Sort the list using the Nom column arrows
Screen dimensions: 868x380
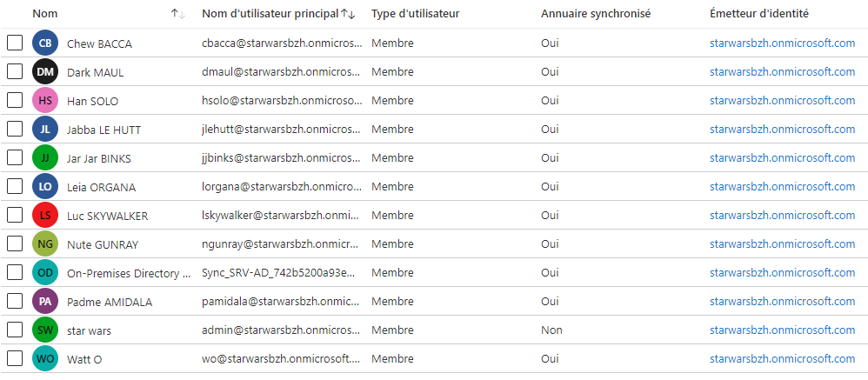[x=177, y=14]
